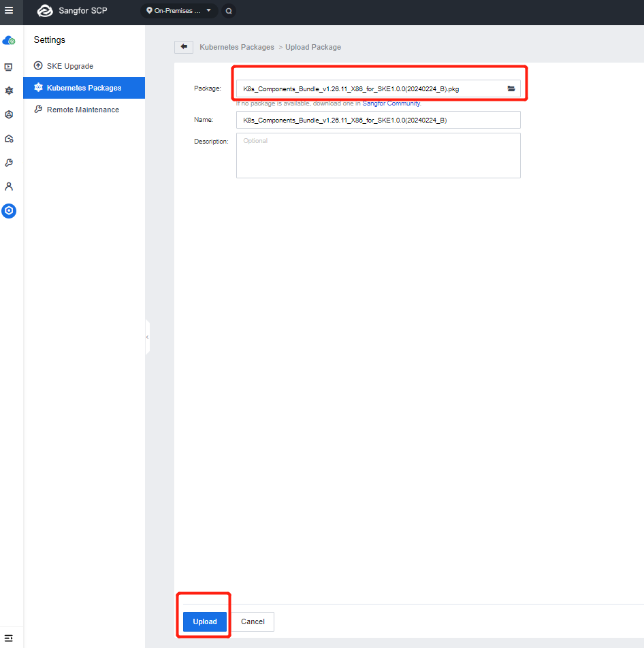
Task: Open the user account sidebar icon
Action: pyautogui.click(x=9, y=187)
